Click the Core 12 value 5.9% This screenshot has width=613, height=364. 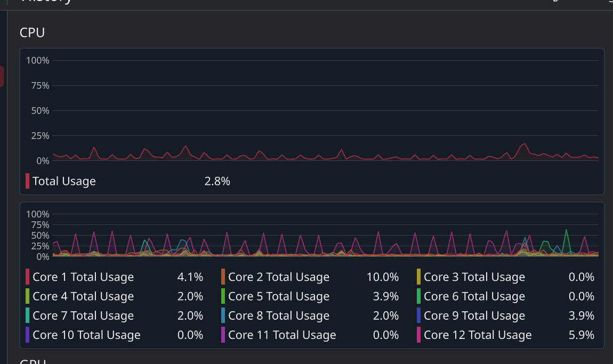[x=582, y=335]
